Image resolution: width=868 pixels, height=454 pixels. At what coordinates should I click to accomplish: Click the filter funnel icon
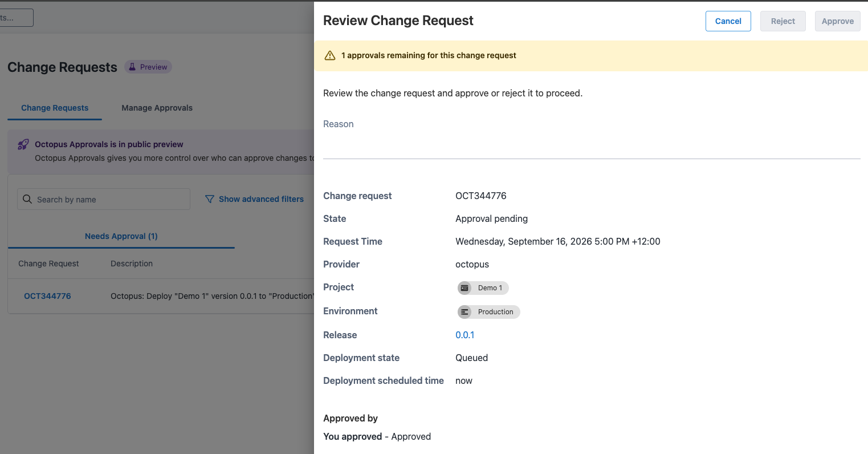(x=209, y=199)
